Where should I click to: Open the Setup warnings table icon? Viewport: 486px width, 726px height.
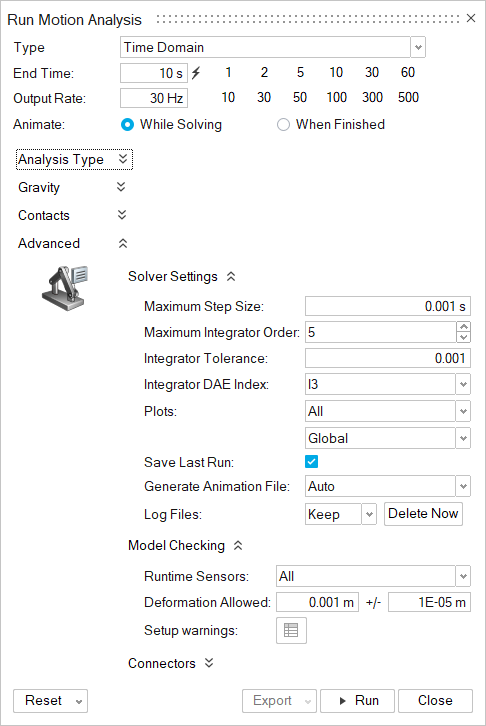[291, 630]
